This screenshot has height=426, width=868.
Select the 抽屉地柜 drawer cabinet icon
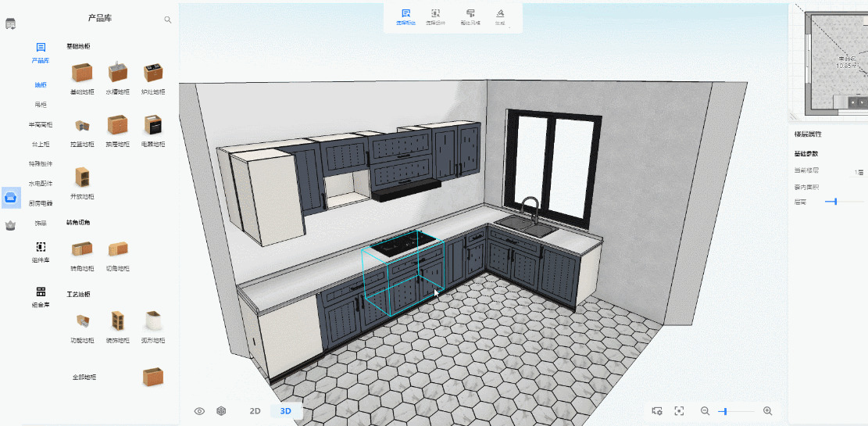[x=117, y=124]
